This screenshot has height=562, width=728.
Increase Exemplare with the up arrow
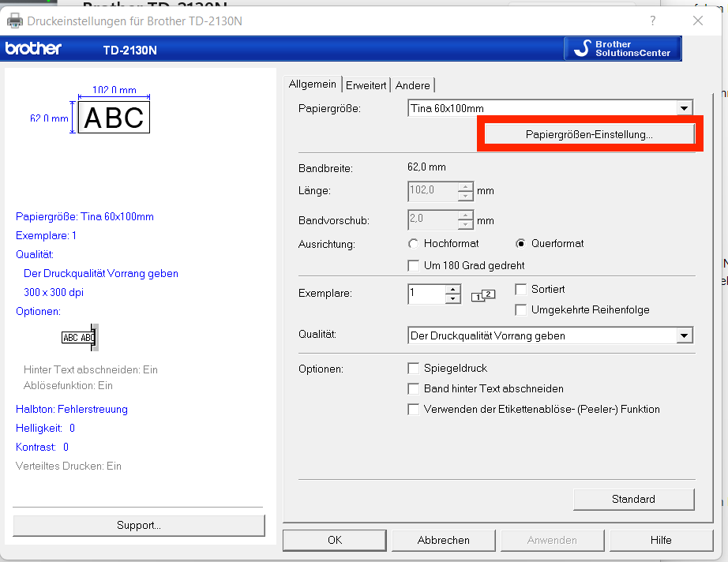coord(452,289)
